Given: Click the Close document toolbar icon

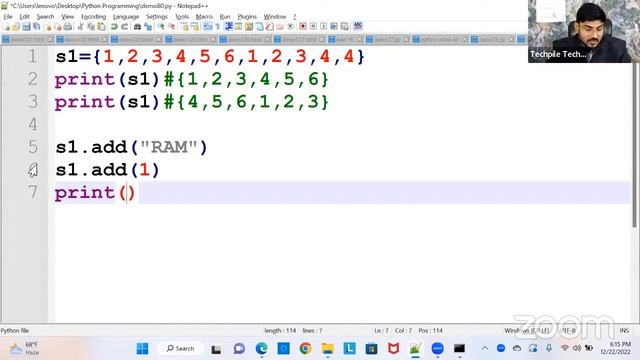Looking at the screenshot, I should click(48, 27).
